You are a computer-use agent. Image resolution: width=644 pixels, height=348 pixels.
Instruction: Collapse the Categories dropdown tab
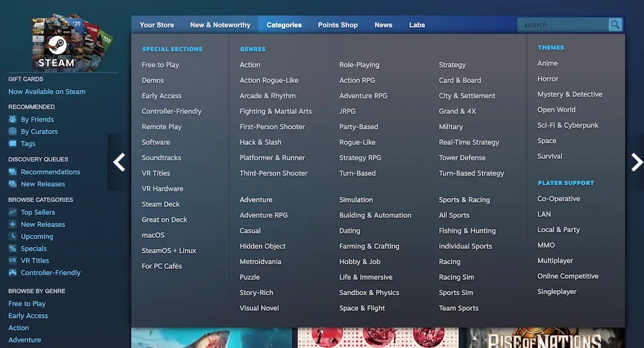284,25
